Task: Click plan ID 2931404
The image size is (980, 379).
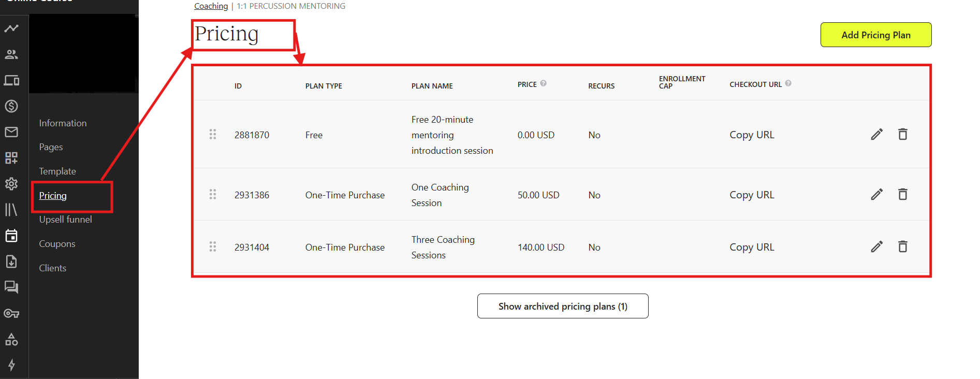Action: click(x=252, y=247)
